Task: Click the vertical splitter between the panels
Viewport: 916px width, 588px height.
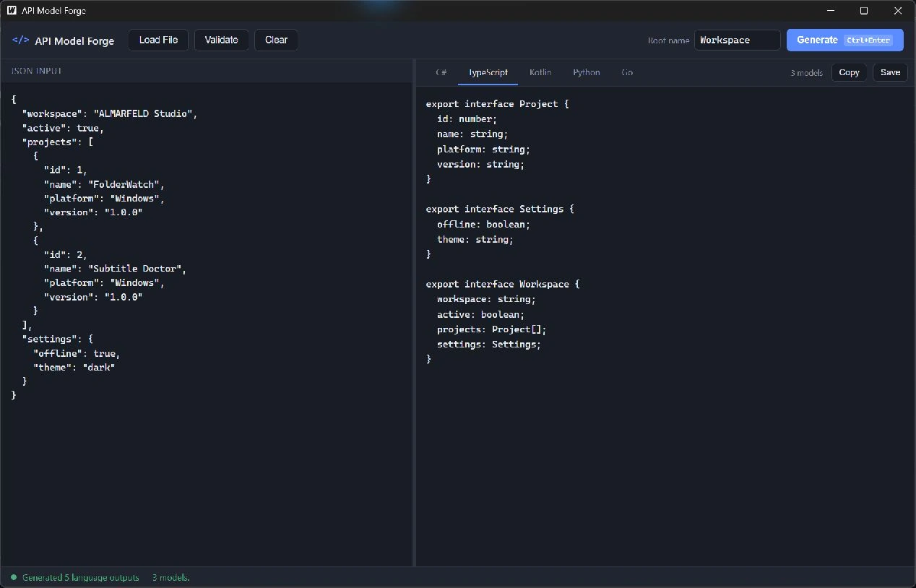Action: (x=414, y=313)
